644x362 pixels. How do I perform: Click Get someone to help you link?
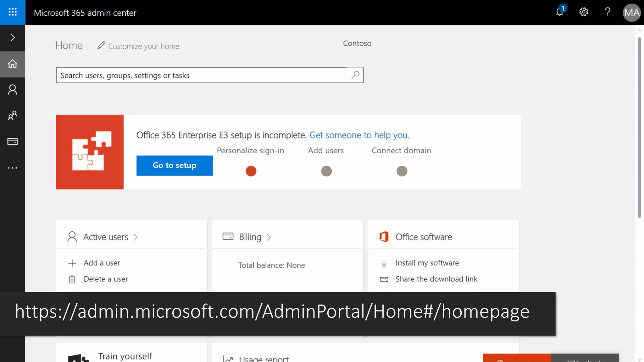(359, 135)
